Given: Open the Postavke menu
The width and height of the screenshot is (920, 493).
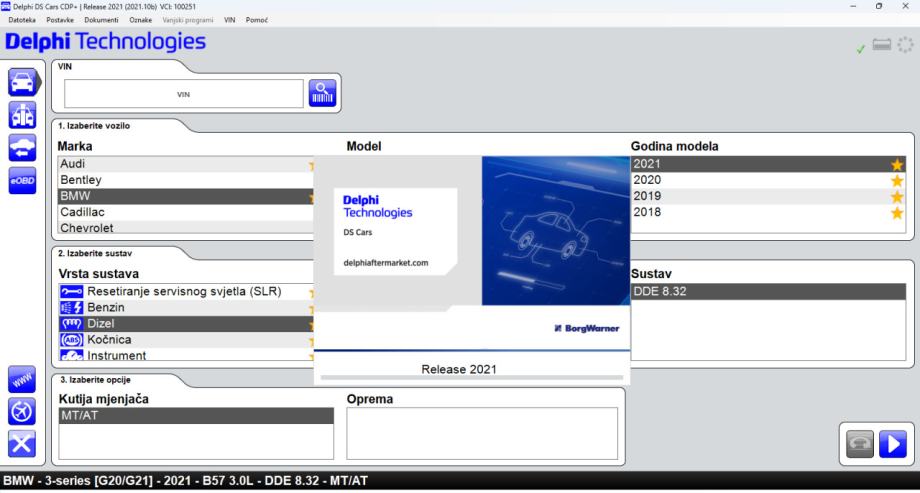Looking at the screenshot, I should (x=63, y=21).
